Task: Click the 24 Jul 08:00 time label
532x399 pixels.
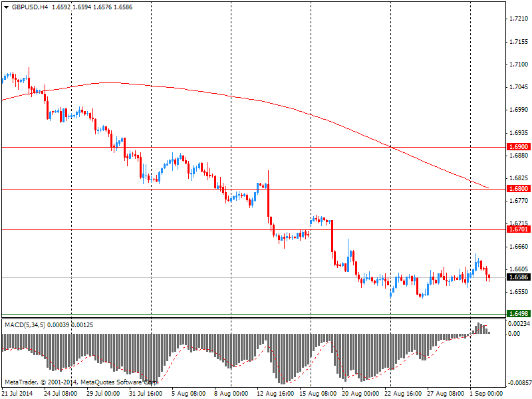Action: point(61,394)
